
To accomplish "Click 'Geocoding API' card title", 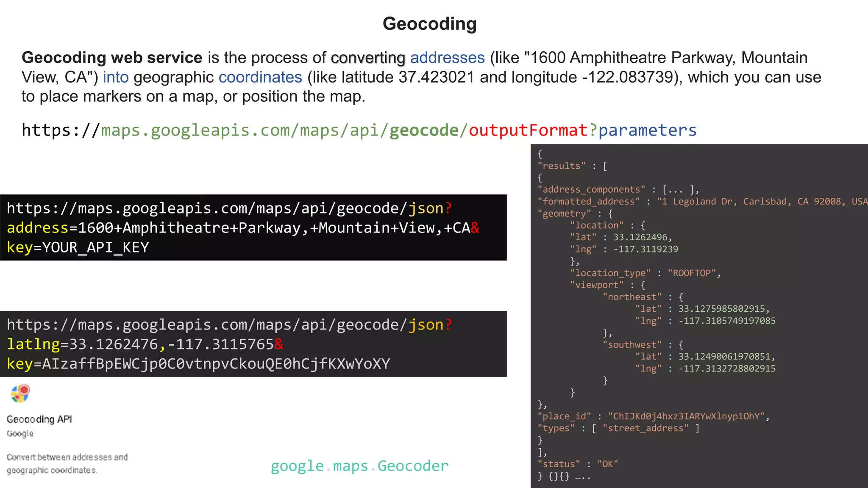I will pyautogui.click(x=39, y=419).
